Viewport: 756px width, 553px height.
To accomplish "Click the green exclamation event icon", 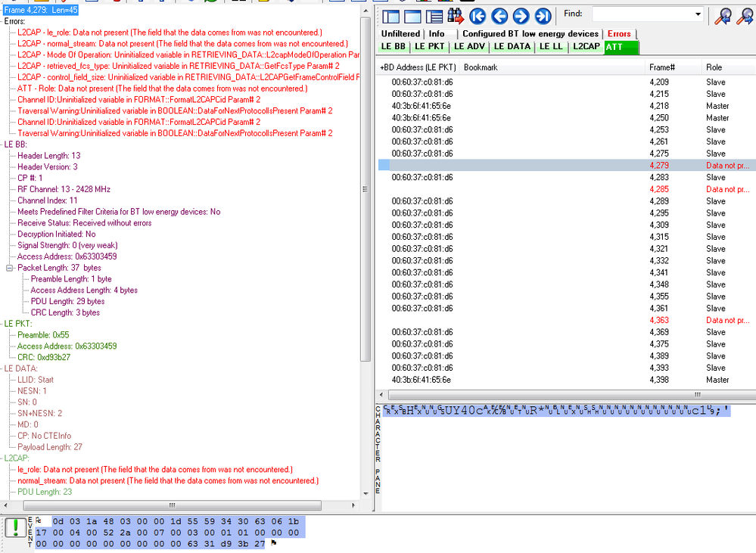I will 15,528.
